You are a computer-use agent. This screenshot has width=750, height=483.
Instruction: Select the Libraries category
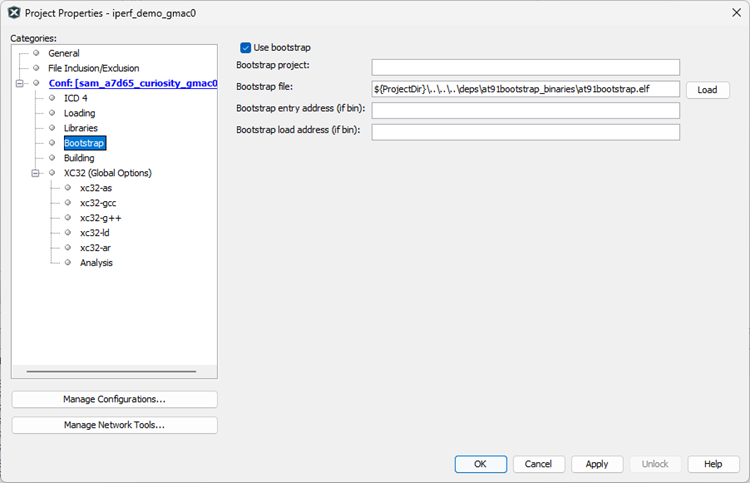(80, 128)
